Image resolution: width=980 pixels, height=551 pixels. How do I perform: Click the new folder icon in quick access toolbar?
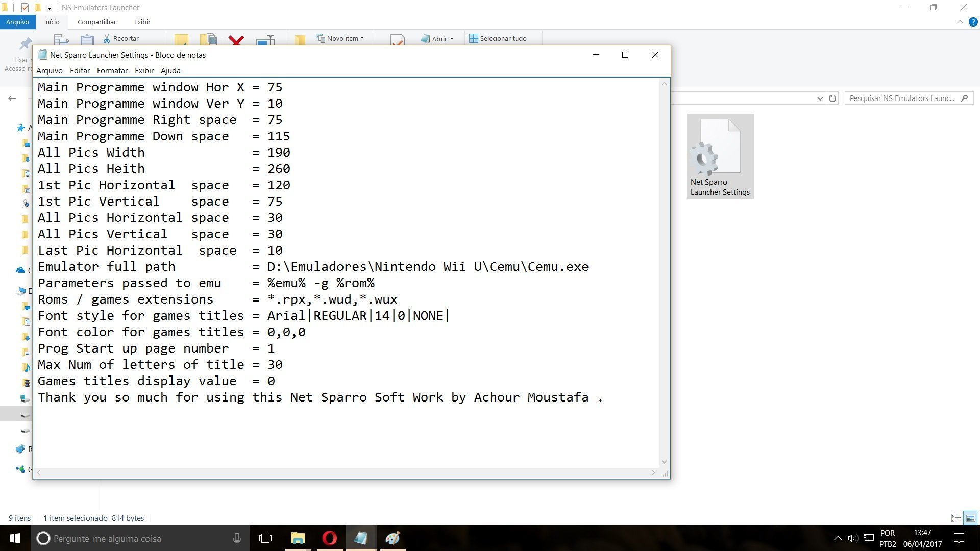point(37,8)
